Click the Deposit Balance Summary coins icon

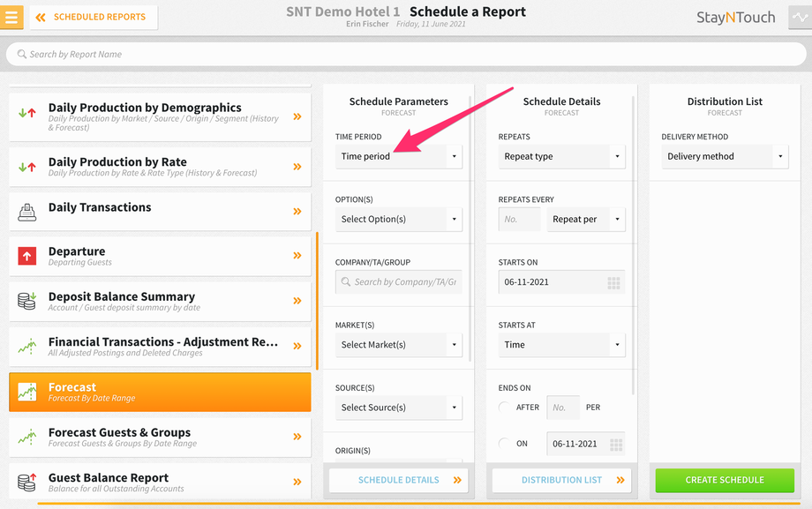click(x=27, y=301)
